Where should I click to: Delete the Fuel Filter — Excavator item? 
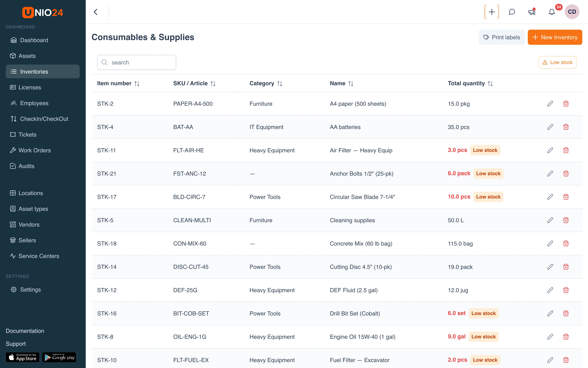[566, 360]
